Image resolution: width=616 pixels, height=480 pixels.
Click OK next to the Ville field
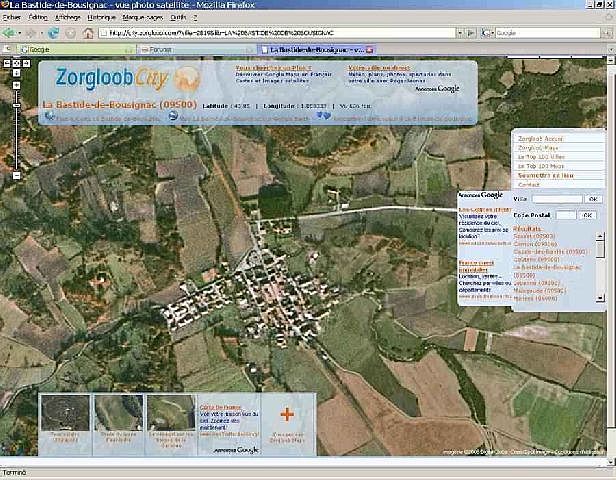pos(593,199)
